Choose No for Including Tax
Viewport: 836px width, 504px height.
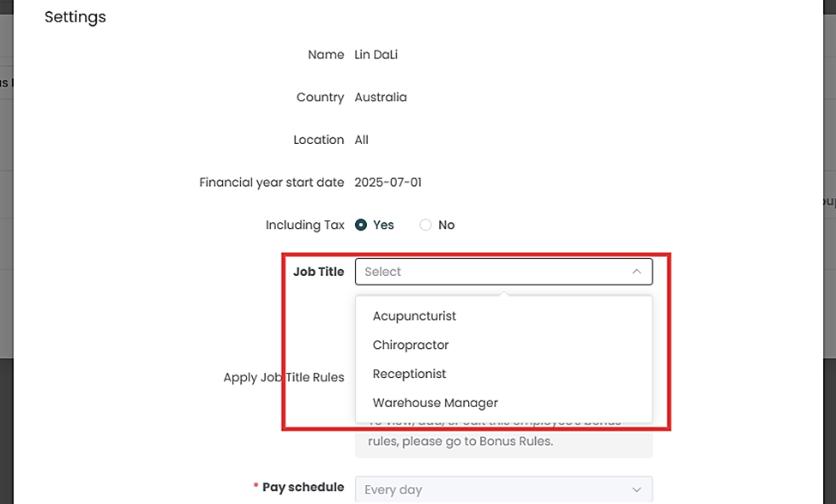point(425,225)
